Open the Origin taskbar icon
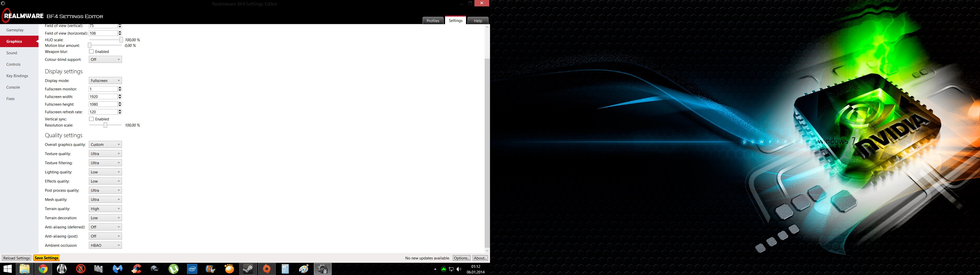Screen dimensions: 980x275 (267, 269)
